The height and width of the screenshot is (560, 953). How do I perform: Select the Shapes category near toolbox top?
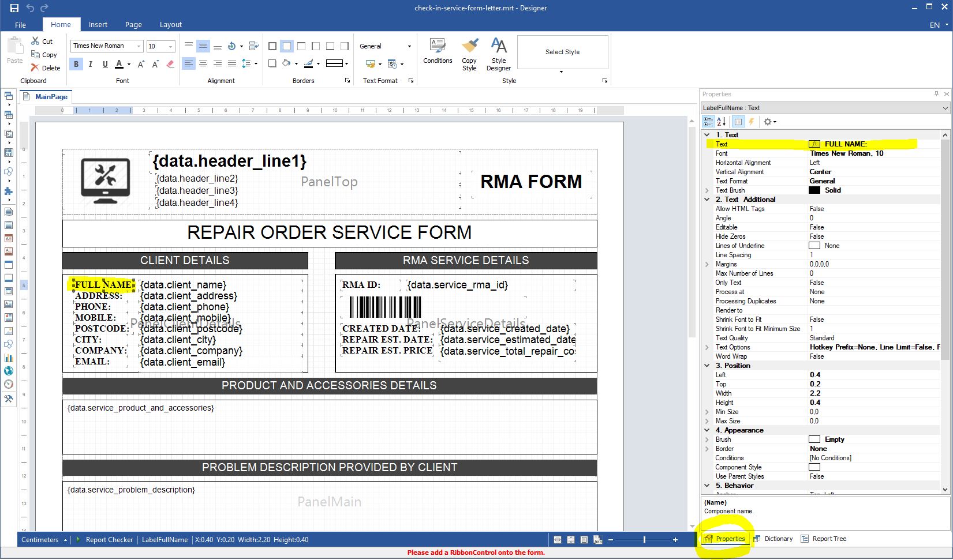pos(9,172)
